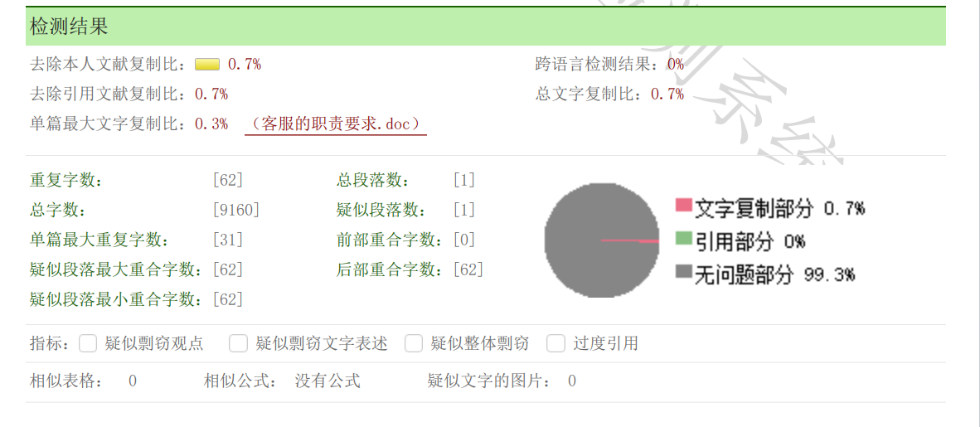Toggle the 过度引用 checkbox
The image size is (980, 427).
coord(555,343)
